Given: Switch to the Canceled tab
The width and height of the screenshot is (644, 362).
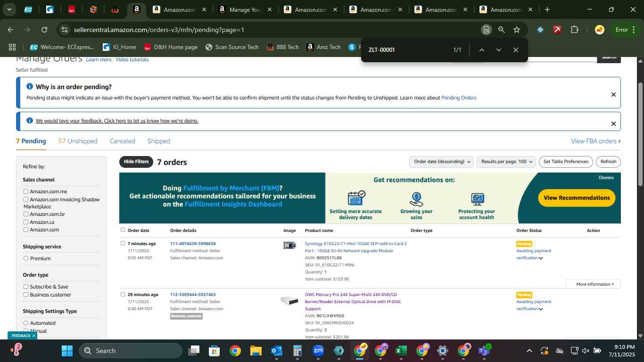Looking at the screenshot, I should click(123, 141).
